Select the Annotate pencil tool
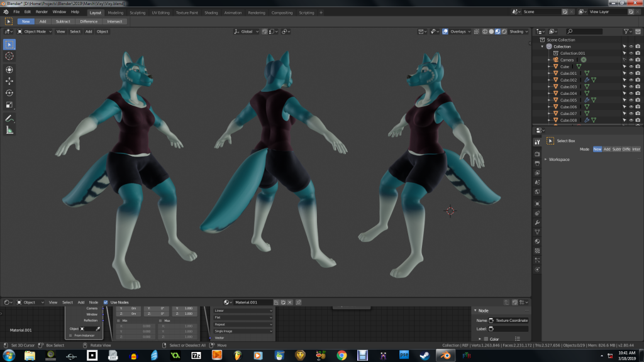 pos(9,118)
